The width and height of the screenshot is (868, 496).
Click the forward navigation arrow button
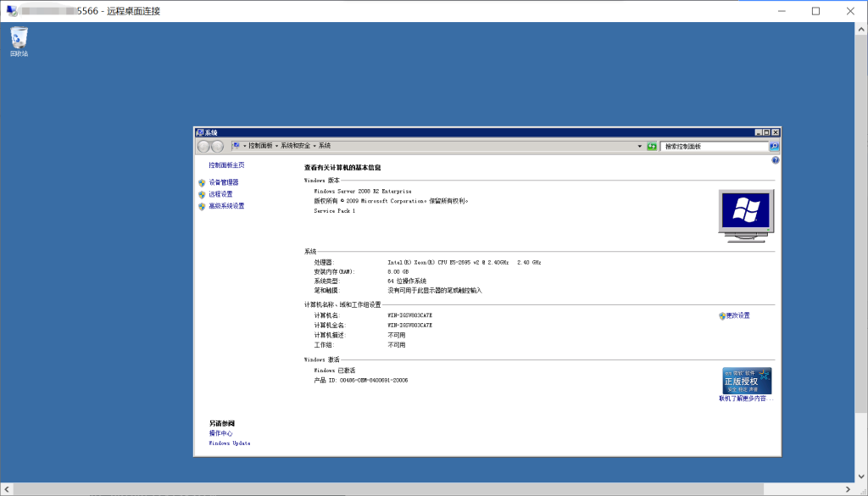[x=218, y=146]
